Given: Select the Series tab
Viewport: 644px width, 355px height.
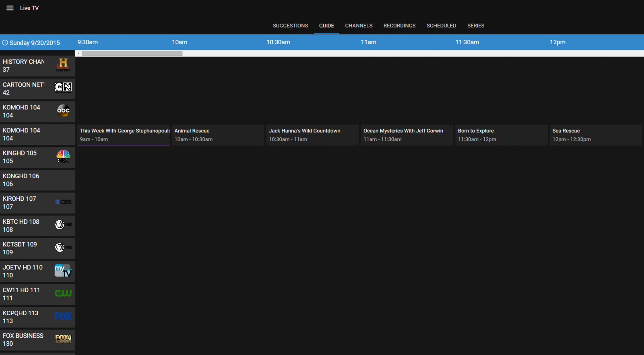Looking at the screenshot, I should click(x=476, y=26).
